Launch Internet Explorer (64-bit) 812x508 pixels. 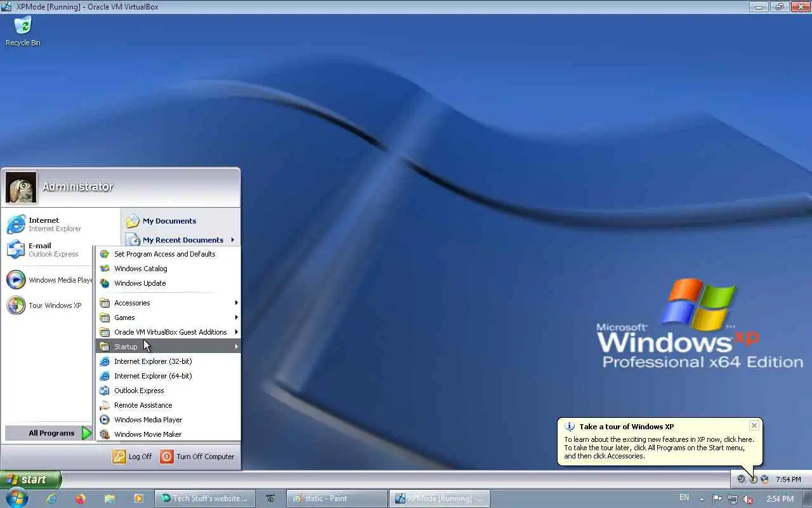[168, 376]
